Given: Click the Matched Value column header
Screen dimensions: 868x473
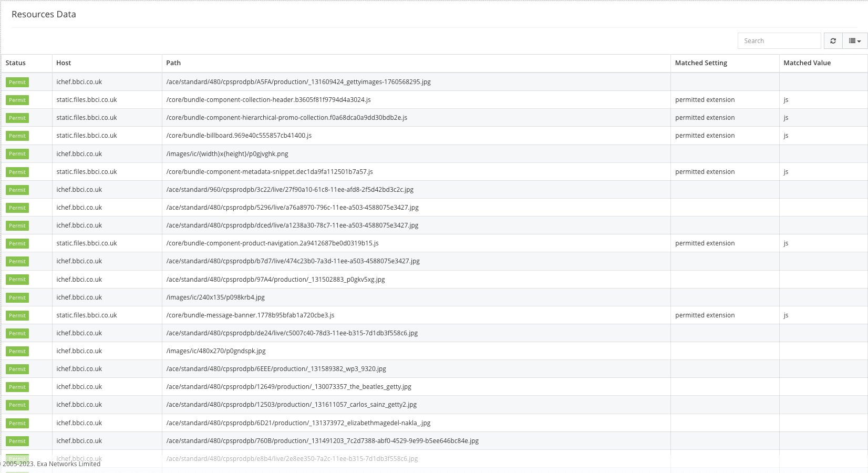Looking at the screenshot, I should pyautogui.click(x=807, y=63).
